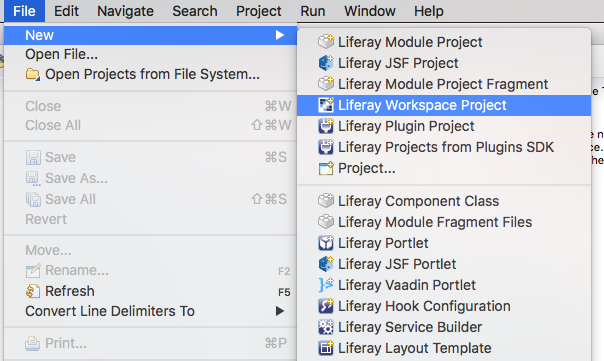This screenshot has height=361, width=604.
Task: Click the Liferay Layout Template icon
Action: [x=326, y=348]
